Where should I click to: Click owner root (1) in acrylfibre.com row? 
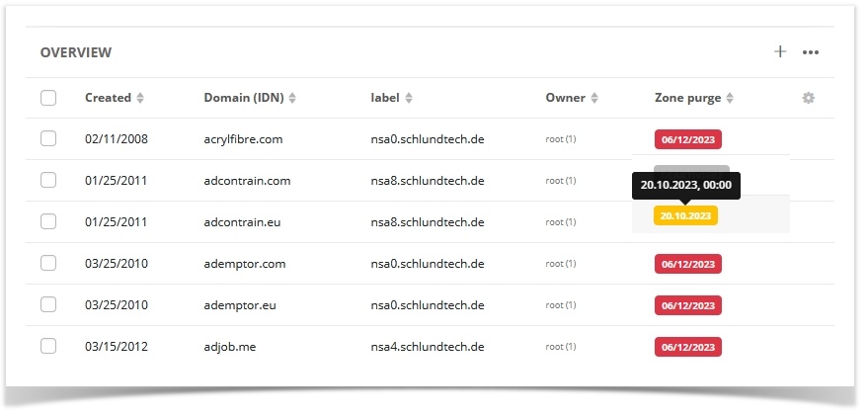(x=560, y=139)
